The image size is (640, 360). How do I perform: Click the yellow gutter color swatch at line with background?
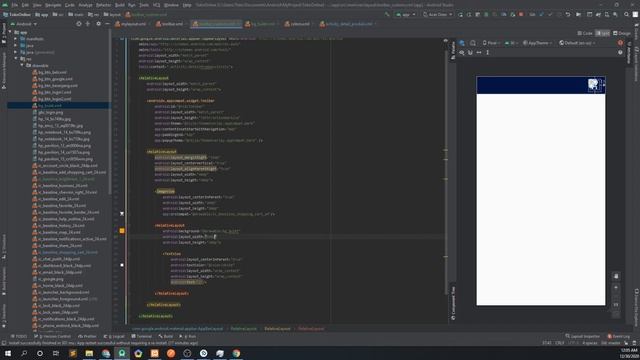click(x=122, y=231)
